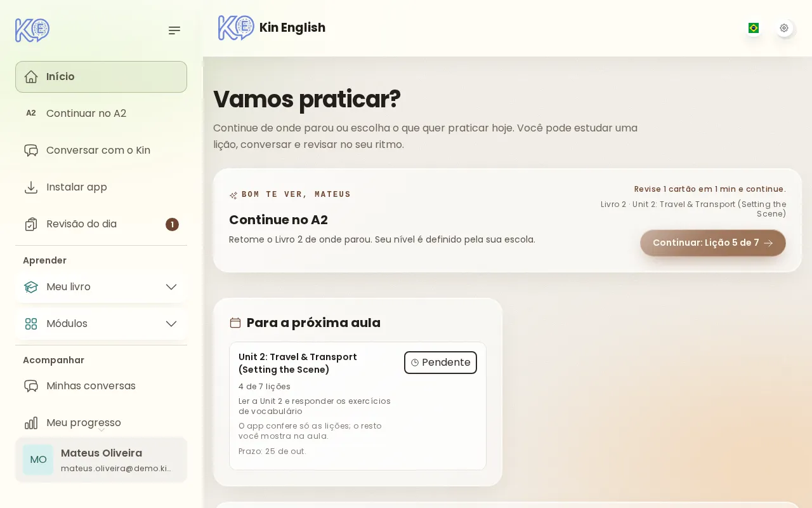
Task: Switch language using the Brazil flag
Action: pos(754,28)
